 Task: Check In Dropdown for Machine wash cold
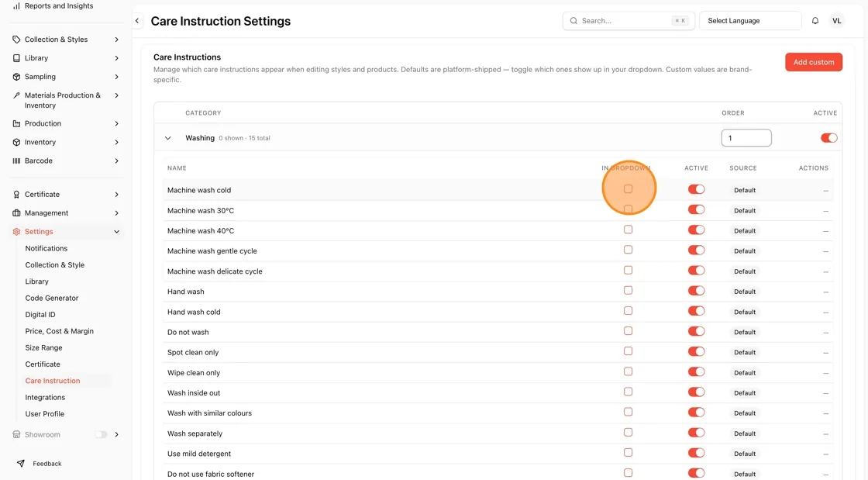628,188
